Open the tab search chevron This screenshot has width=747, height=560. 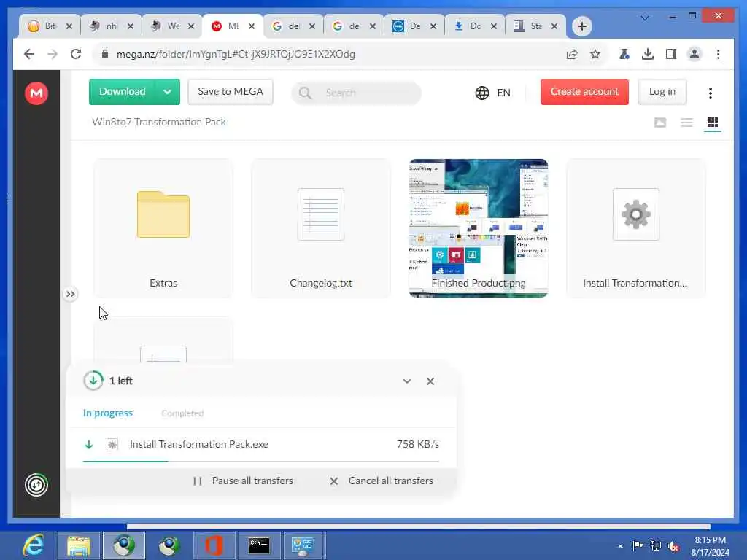[x=645, y=17]
